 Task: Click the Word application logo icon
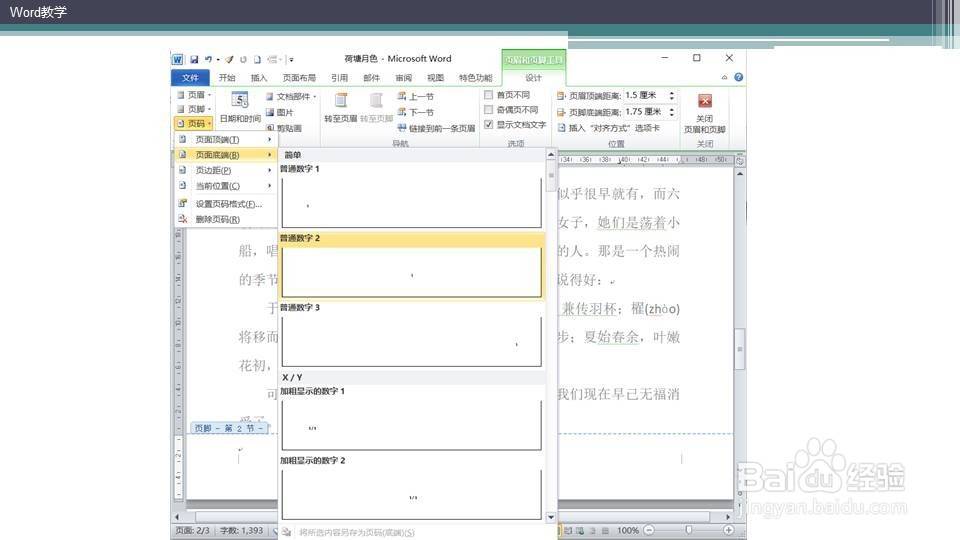177,59
